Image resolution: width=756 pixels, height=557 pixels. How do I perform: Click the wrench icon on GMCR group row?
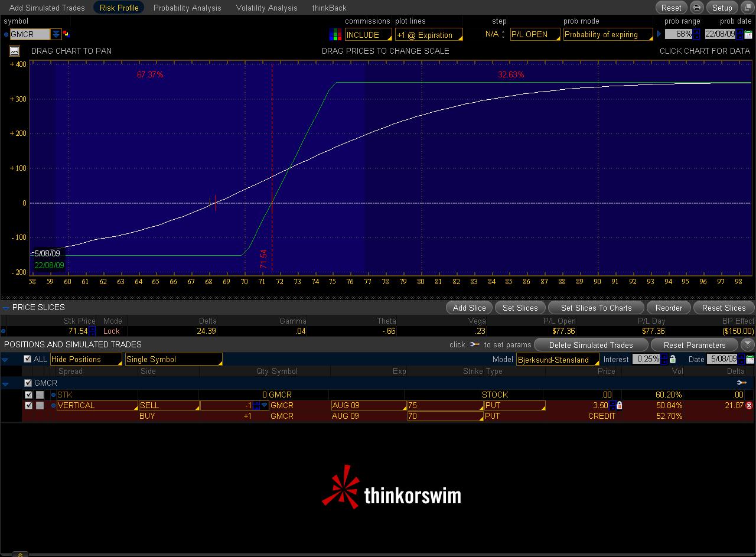coord(742,383)
